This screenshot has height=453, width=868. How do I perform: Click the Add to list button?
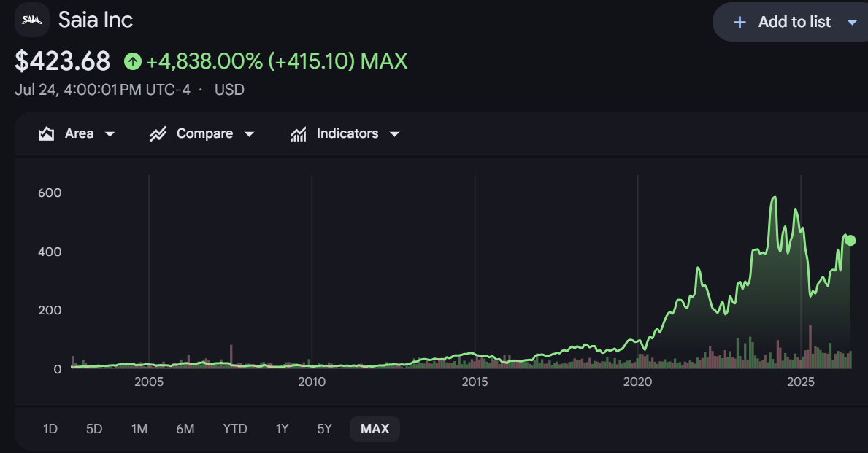(x=791, y=22)
